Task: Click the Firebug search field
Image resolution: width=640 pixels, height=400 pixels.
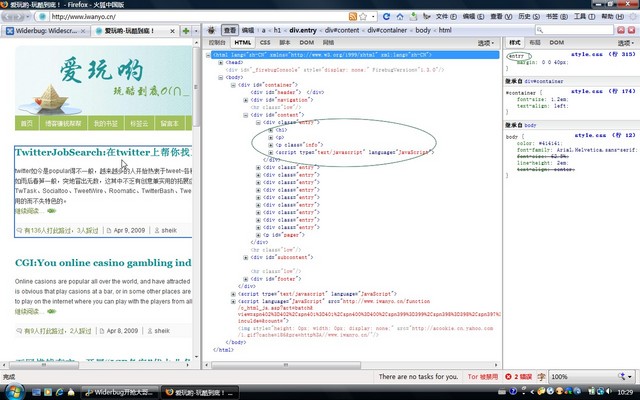Action: (575, 30)
